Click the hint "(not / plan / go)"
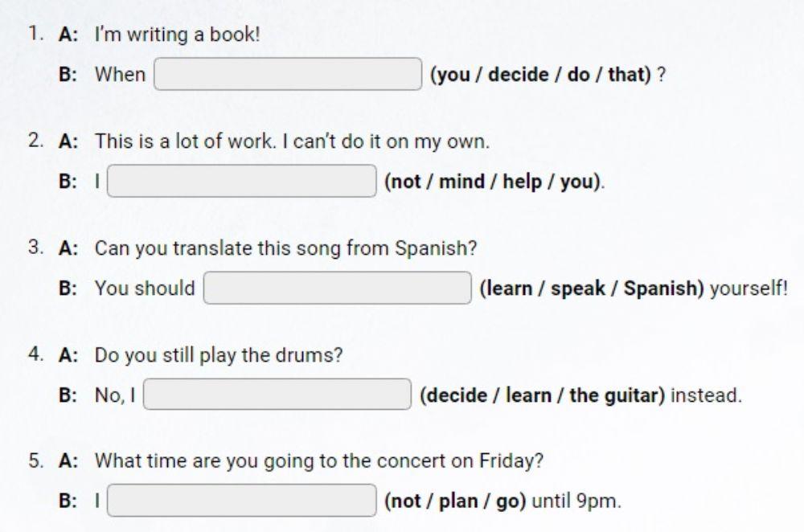Image resolution: width=804 pixels, height=532 pixels. pos(455,501)
